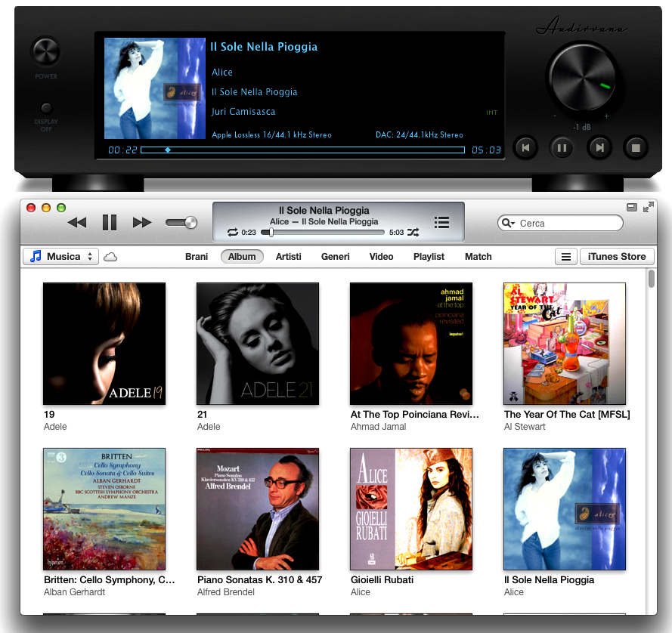
Task: Click artist name 'Ahmad Jamal'
Action: [x=378, y=427]
